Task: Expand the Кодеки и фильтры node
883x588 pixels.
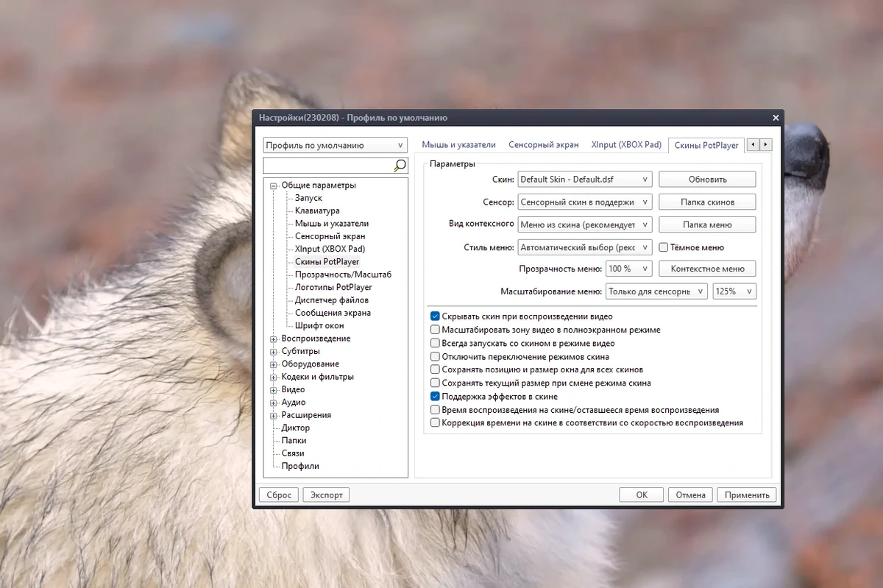Action: click(x=274, y=377)
